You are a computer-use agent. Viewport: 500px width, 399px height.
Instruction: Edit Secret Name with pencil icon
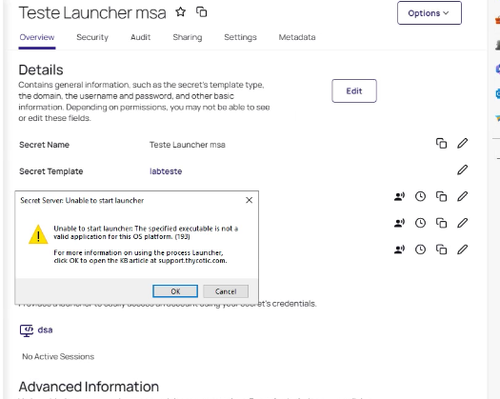462,143
